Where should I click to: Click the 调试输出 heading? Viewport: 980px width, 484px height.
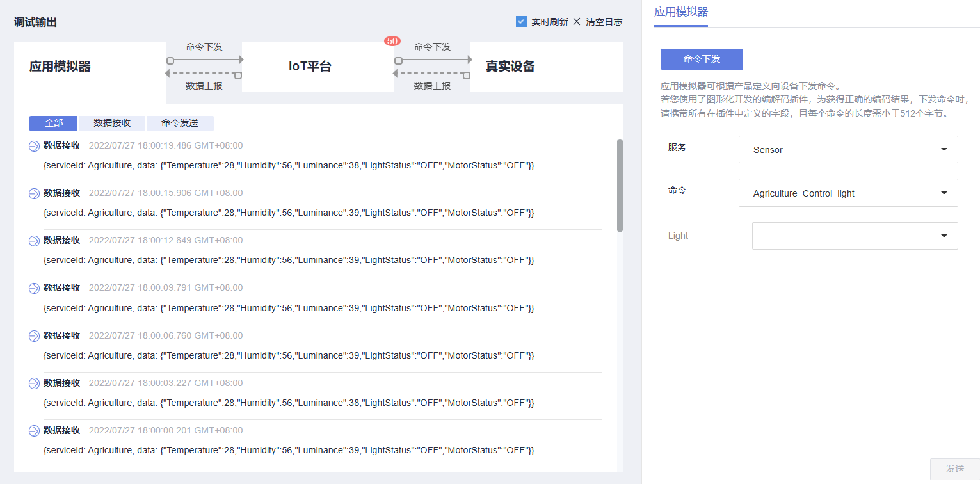pos(36,22)
